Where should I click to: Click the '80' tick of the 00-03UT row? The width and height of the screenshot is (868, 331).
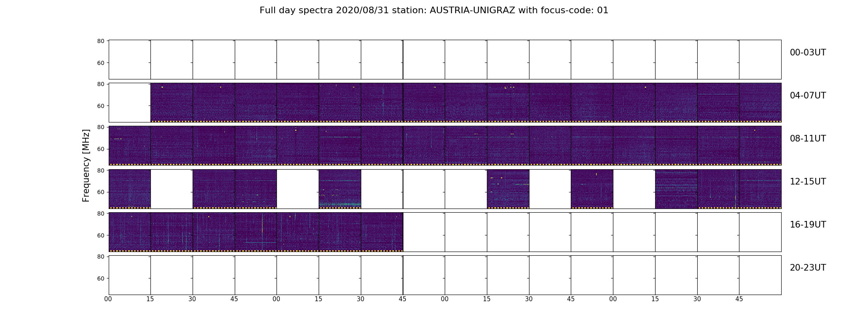coord(100,41)
